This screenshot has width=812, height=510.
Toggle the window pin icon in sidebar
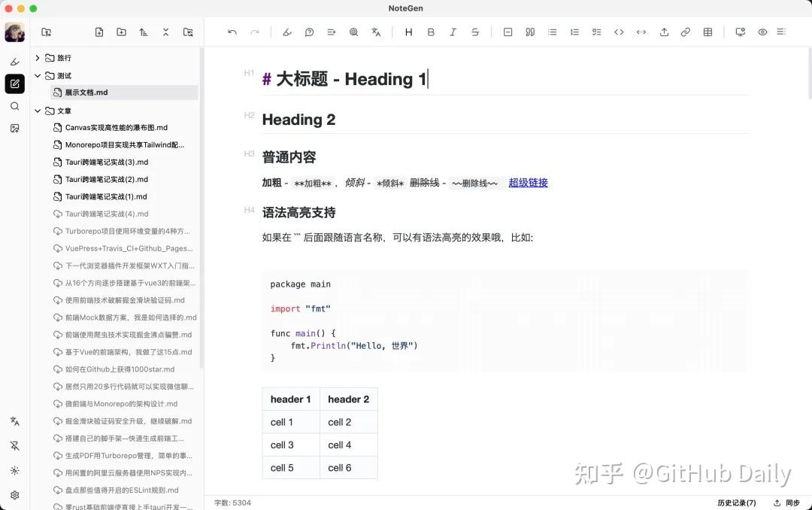[x=14, y=446]
